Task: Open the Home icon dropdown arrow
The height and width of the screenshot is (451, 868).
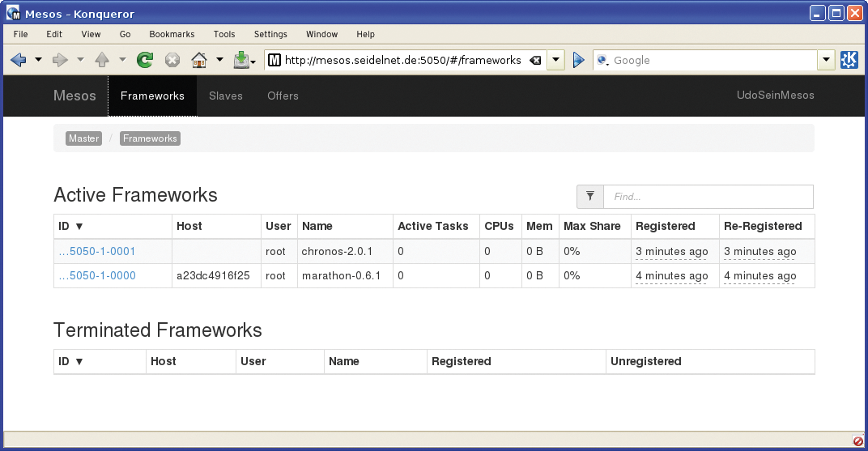Action: coord(219,60)
